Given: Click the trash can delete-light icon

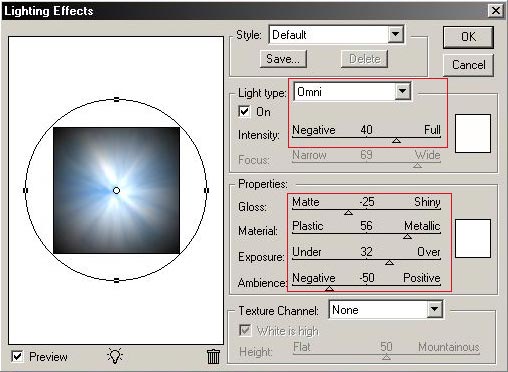Looking at the screenshot, I should [213, 356].
